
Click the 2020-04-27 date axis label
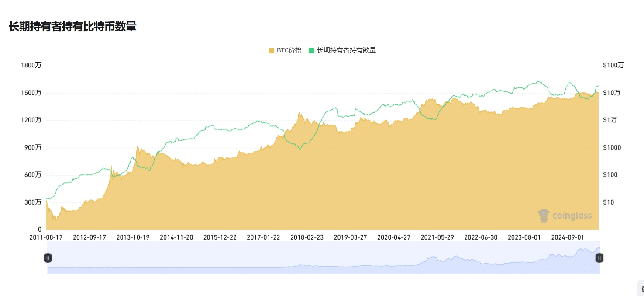[394, 237]
